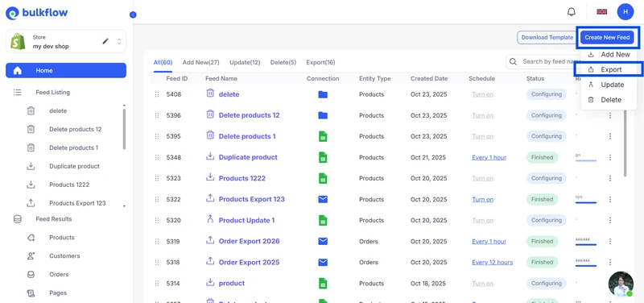
Task: Expand the Feed Listing section
Action: (x=52, y=93)
